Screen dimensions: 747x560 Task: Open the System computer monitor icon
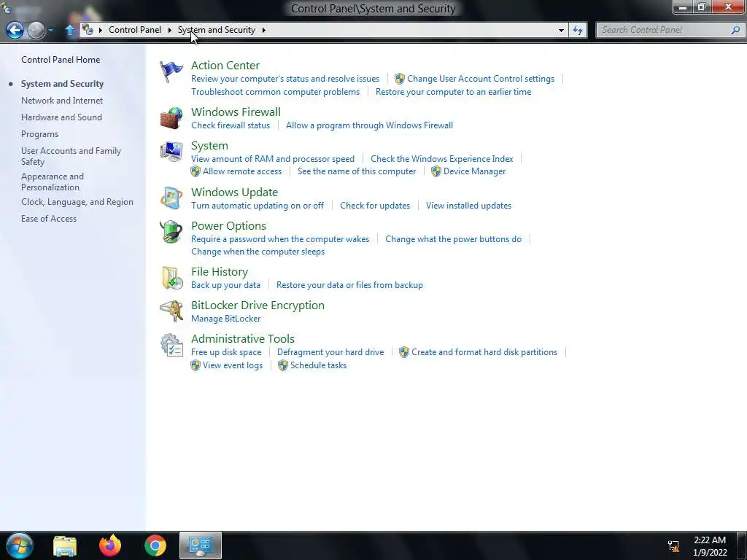point(171,152)
